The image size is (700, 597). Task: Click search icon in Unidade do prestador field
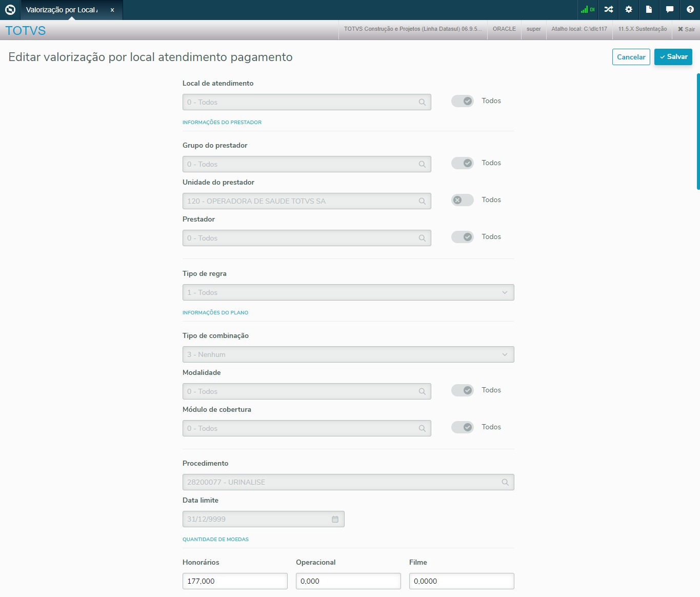click(x=422, y=201)
